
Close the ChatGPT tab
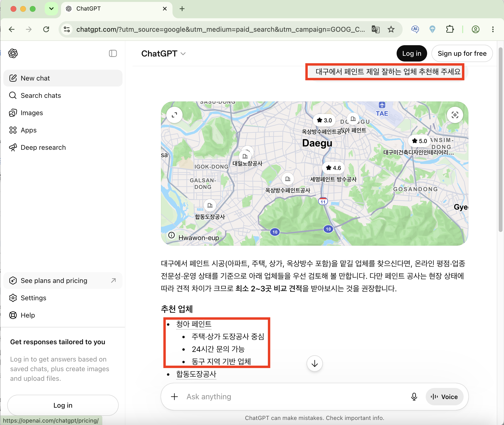click(165, 9)
